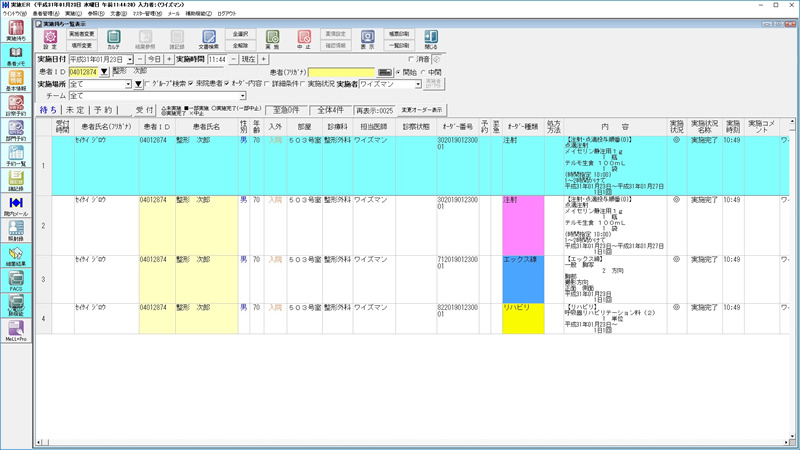The image size is (800, 450).
Task: Click the 結果参照 toolbar icon
Action: point(145,39)
